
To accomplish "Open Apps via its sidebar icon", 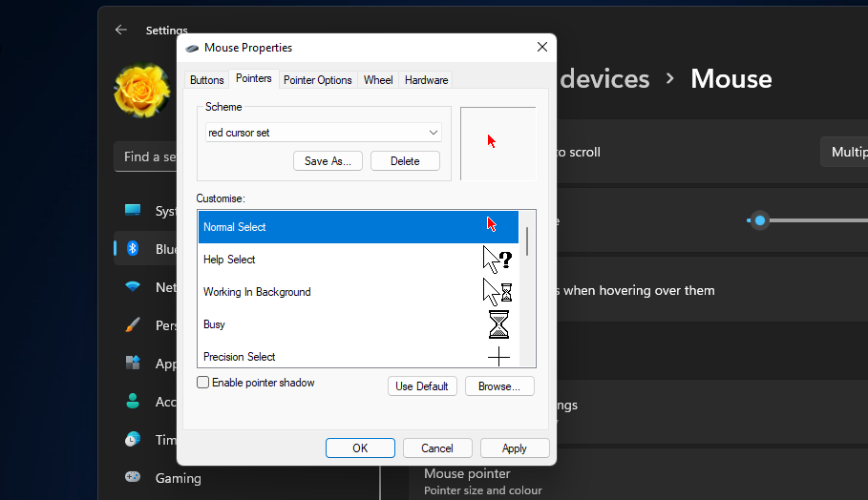I will (x=133, y=363).
